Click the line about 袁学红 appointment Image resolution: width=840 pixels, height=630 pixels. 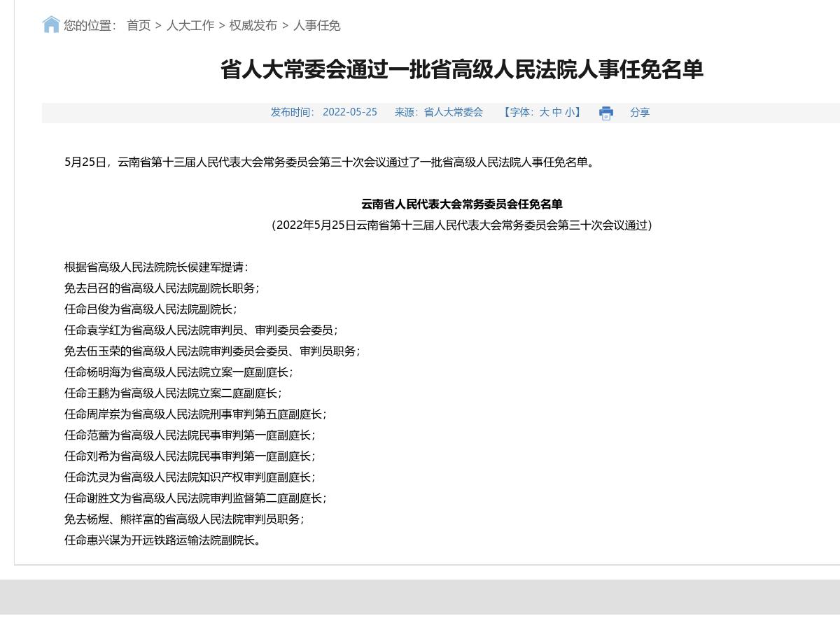coord(202,330)
